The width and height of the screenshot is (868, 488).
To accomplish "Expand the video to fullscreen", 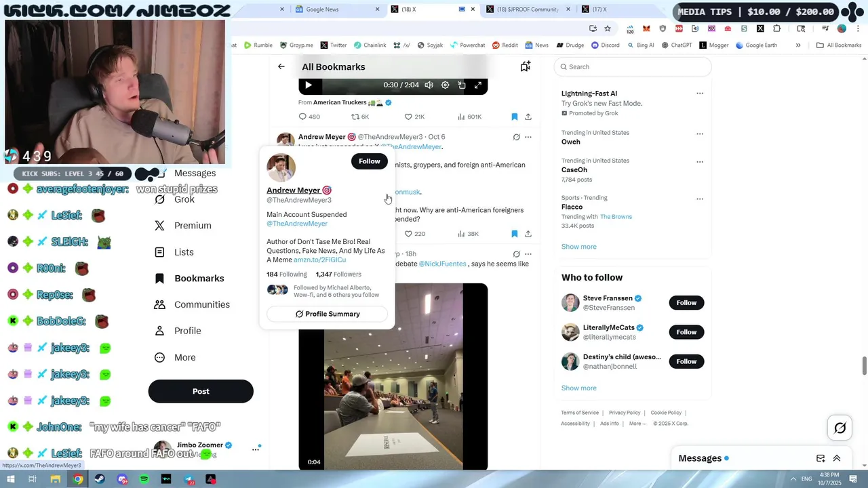I will pos(478,85).
